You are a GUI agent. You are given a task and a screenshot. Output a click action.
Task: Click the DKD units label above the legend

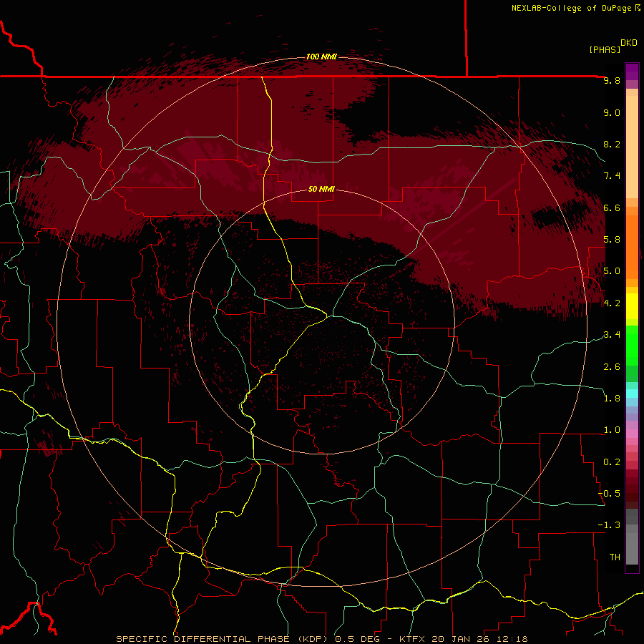[x=629, y=43]
